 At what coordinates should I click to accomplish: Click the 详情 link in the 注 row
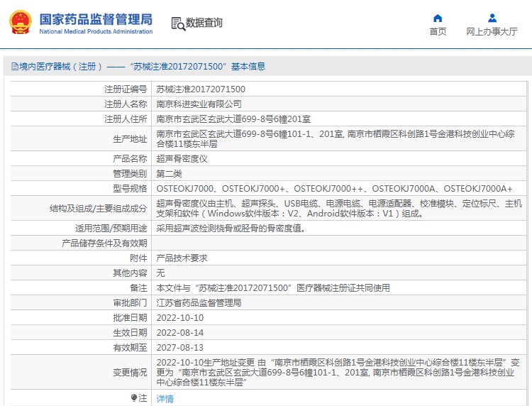165,398
